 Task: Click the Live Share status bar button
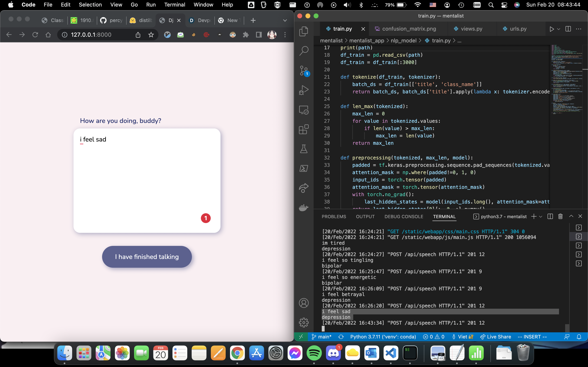(496, 337)
